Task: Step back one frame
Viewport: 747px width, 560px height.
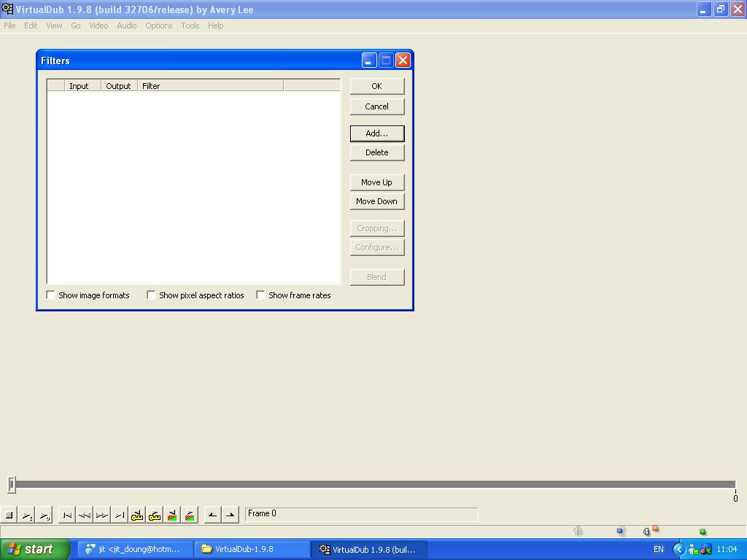Action: click(x=85, y=515)
